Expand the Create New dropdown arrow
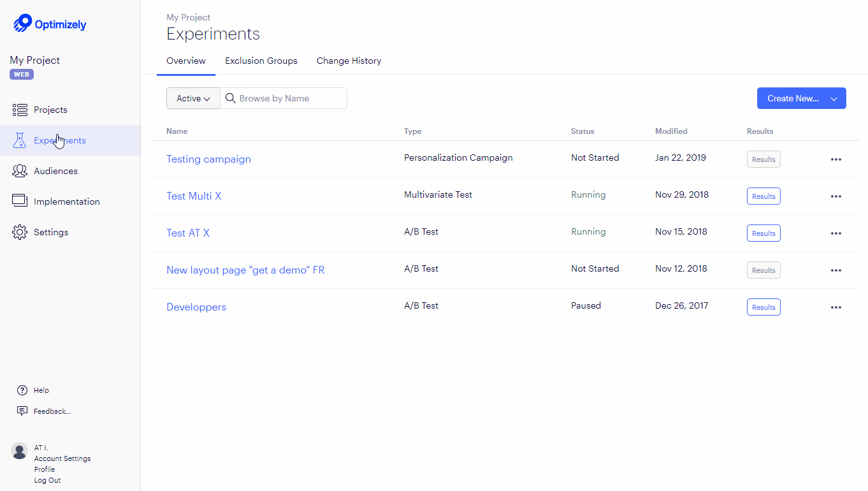The width and height of the screenshot is (868, 491). point(834,98)
